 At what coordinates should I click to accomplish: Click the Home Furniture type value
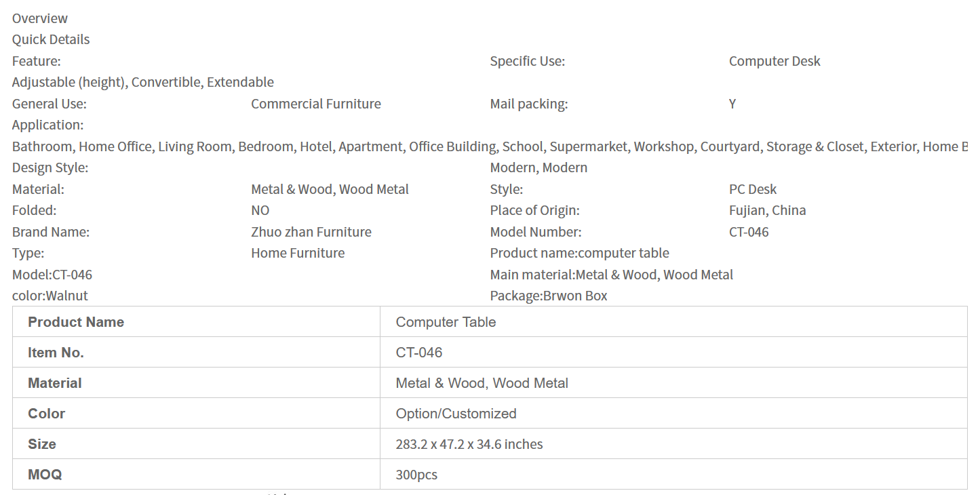point(298,253)
